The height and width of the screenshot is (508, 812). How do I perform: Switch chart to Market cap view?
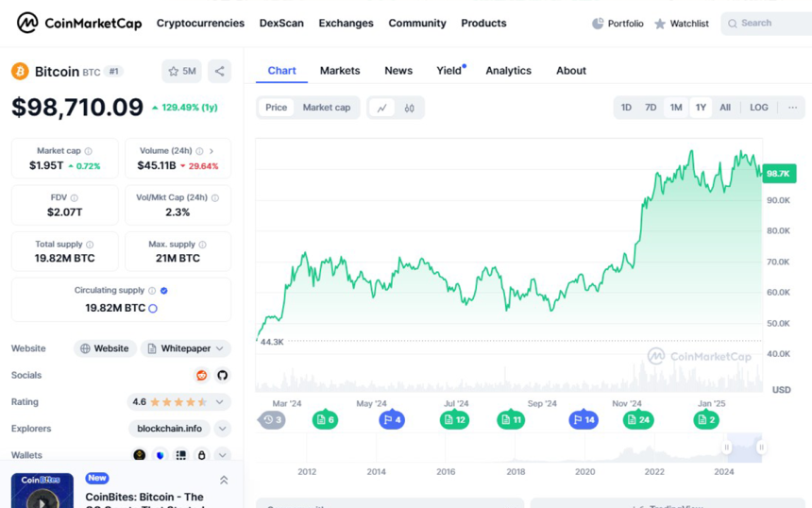coord(326,108)
